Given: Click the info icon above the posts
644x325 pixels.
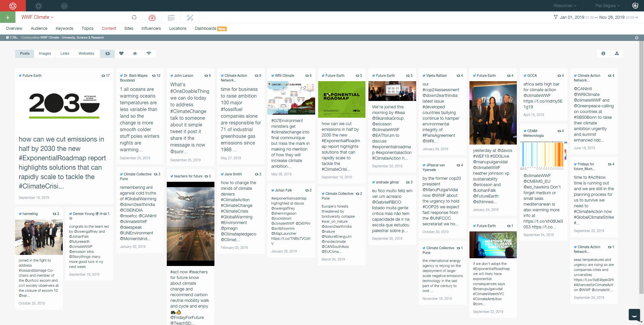Looking at the screenshot, I should (x=603, y=54).
